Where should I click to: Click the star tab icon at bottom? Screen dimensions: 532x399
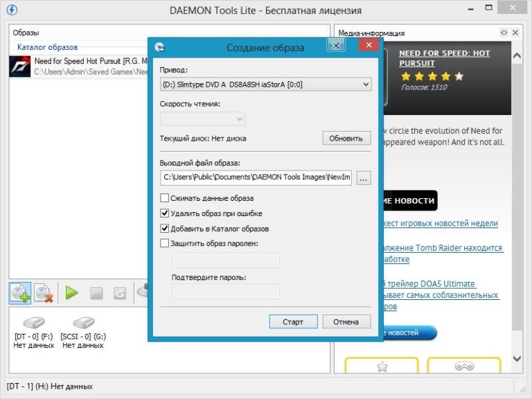[x=382, y=366]
